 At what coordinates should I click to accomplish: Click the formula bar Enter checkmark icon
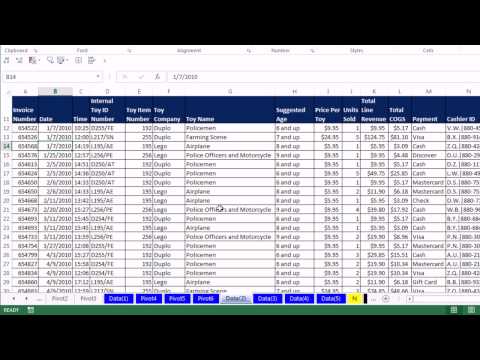[141, 77]
